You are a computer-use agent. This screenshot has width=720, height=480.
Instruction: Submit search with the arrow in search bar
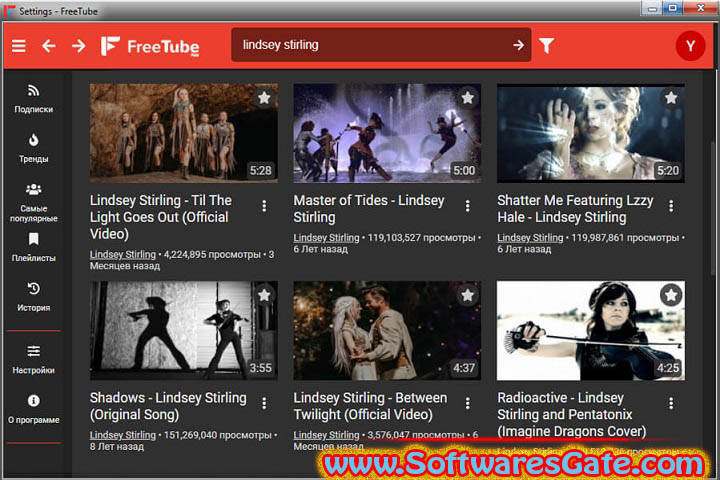(x=518, y=45)
